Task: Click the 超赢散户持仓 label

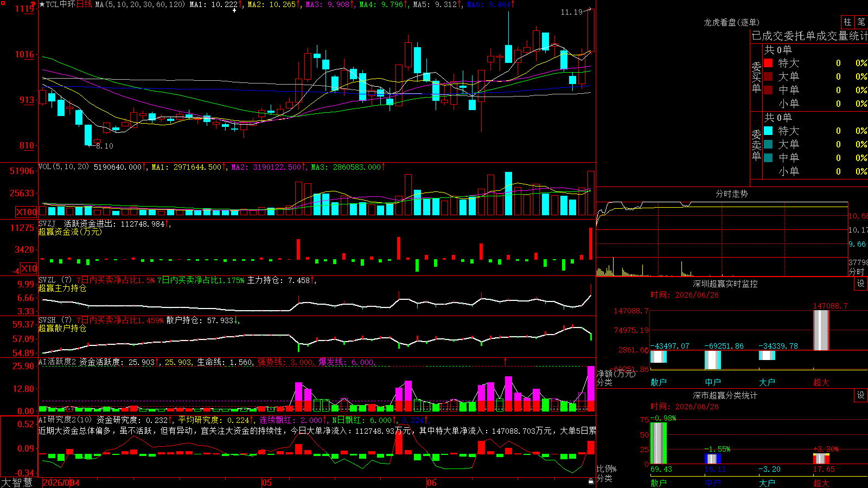Action: (62, 329)
